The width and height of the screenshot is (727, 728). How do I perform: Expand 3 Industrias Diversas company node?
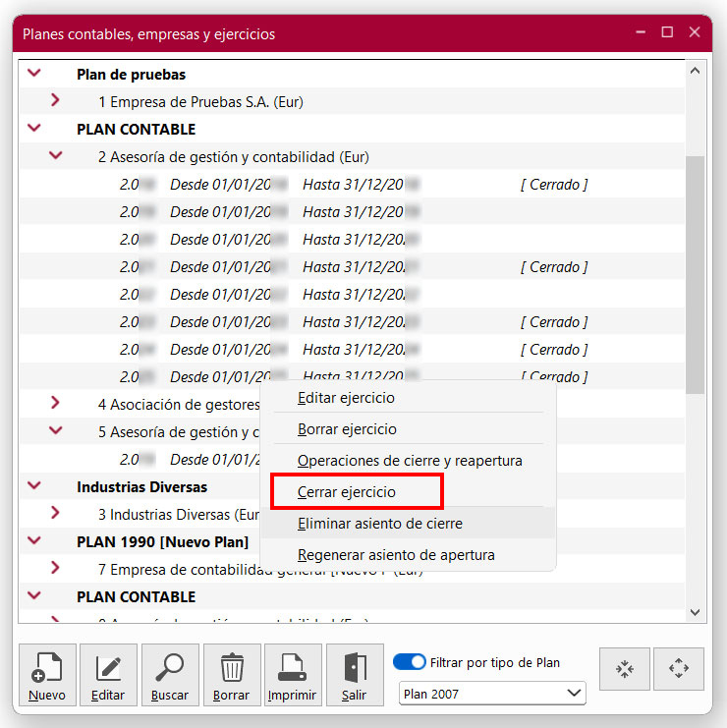pos(55,513)
